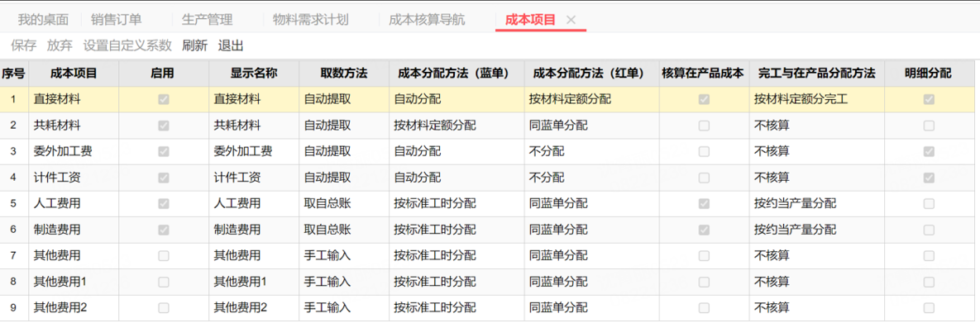Screen dimensions: 980x323
Task: Select 取数方法 cell 手工输入 for 其他费用1
Action: [344, 282]
